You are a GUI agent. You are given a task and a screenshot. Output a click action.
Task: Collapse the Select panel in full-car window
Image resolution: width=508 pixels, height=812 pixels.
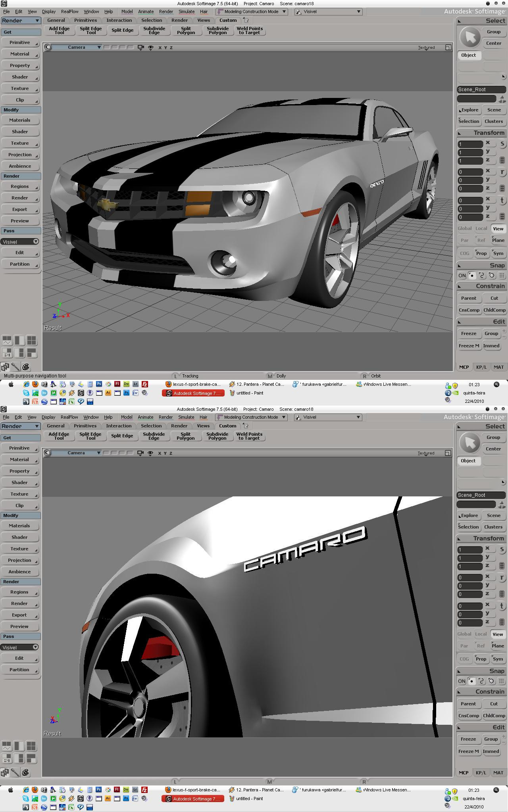460,21
